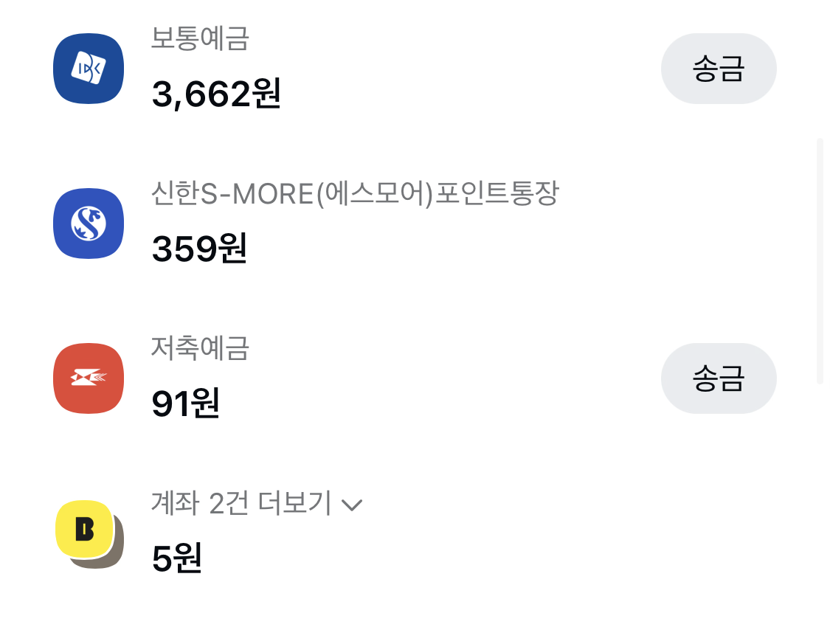Tap the yellow KB bank icon
Image resolution: width=830 pixels, height=644 pixels.
tap(84, 528)
